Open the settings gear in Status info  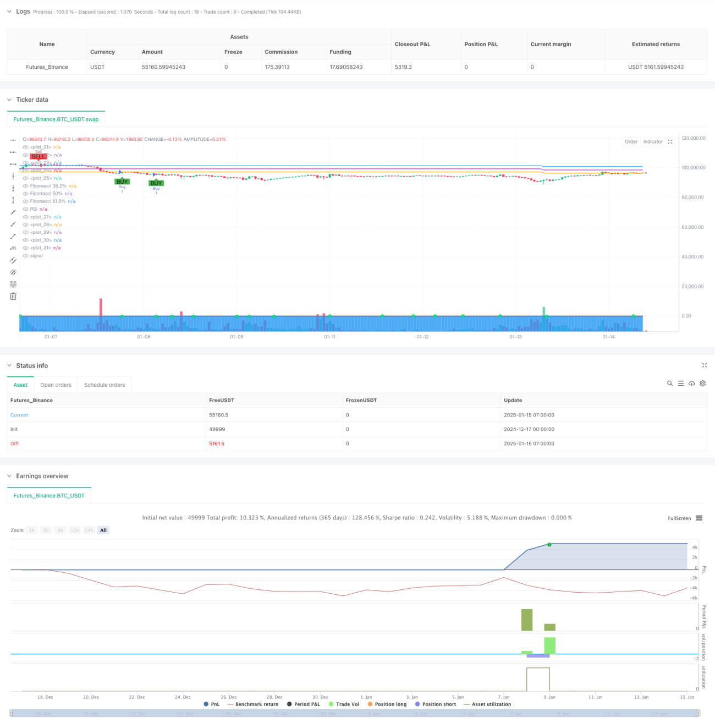pyautogui.click(x=702, y=384)
